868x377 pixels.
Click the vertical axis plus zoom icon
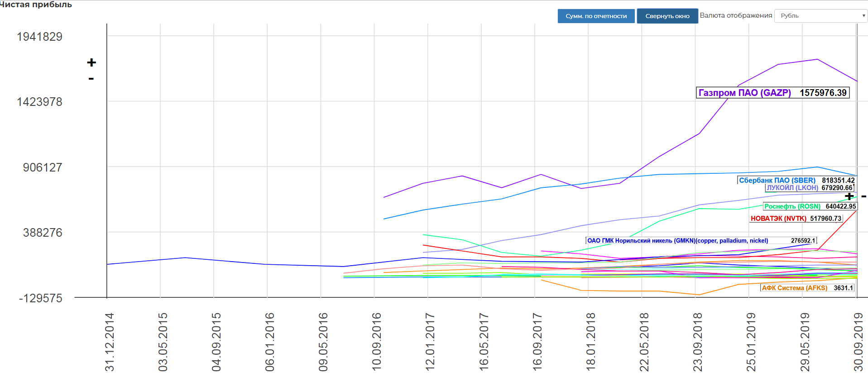pos(91,62)
